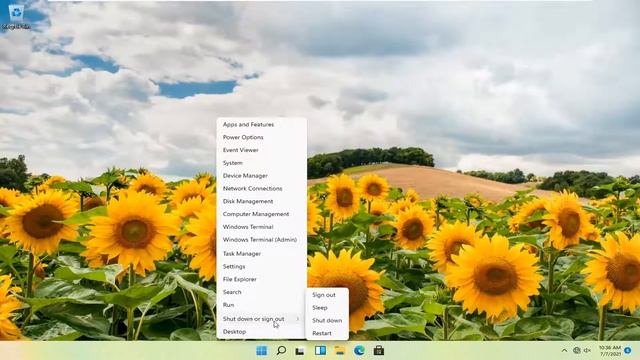Open Computer Management
The height and width of the screenshot is (360, 640).
262,214
